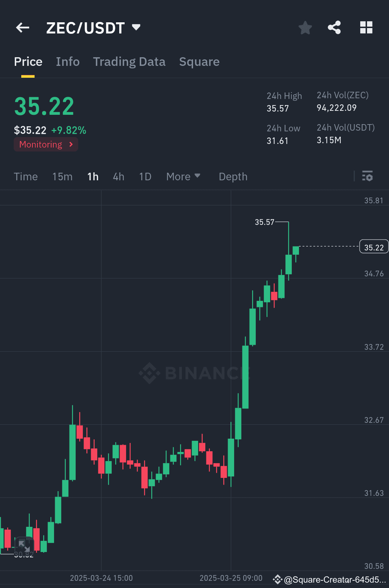The height and width of the screenshot is (588, 389).
Task: Open the Trading Data tab
Action: point(129,62)
